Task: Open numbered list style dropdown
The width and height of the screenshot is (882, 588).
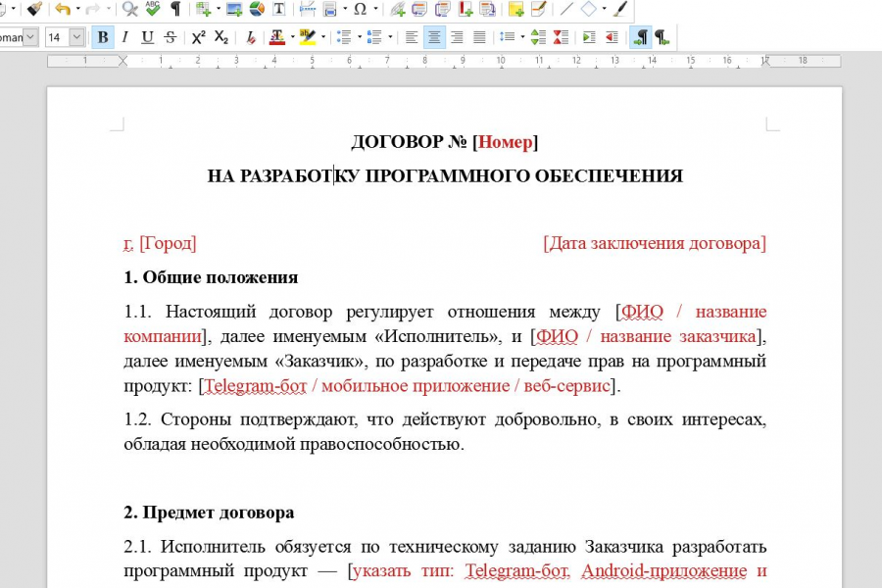Action: coord(390,37)
